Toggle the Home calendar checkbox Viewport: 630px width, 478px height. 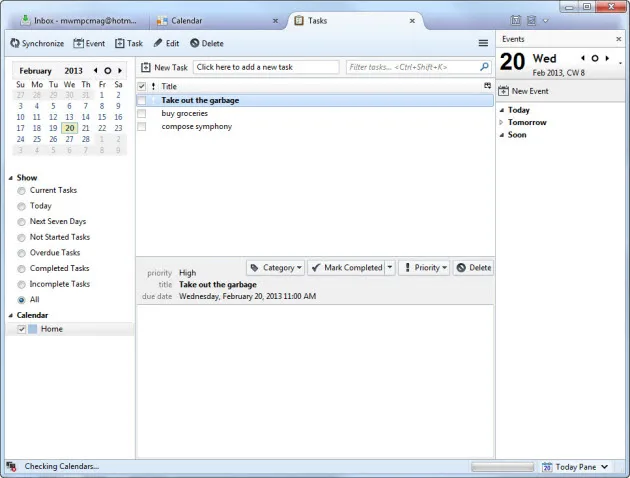pos(22,329)
